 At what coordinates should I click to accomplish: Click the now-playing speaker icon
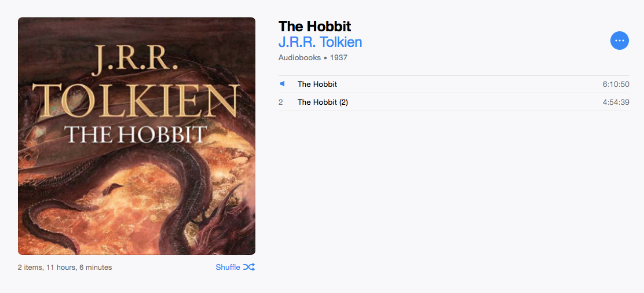click(282, 84)
